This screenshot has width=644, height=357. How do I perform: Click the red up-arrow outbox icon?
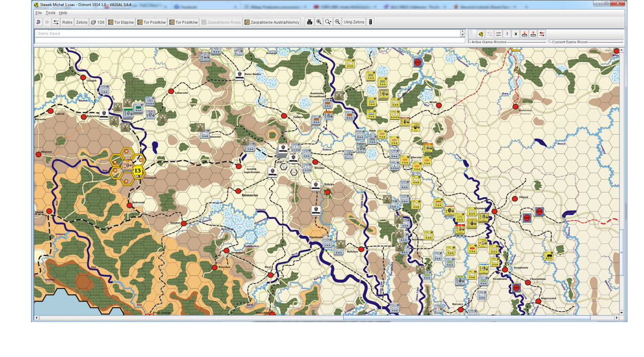tap(533, 34)
